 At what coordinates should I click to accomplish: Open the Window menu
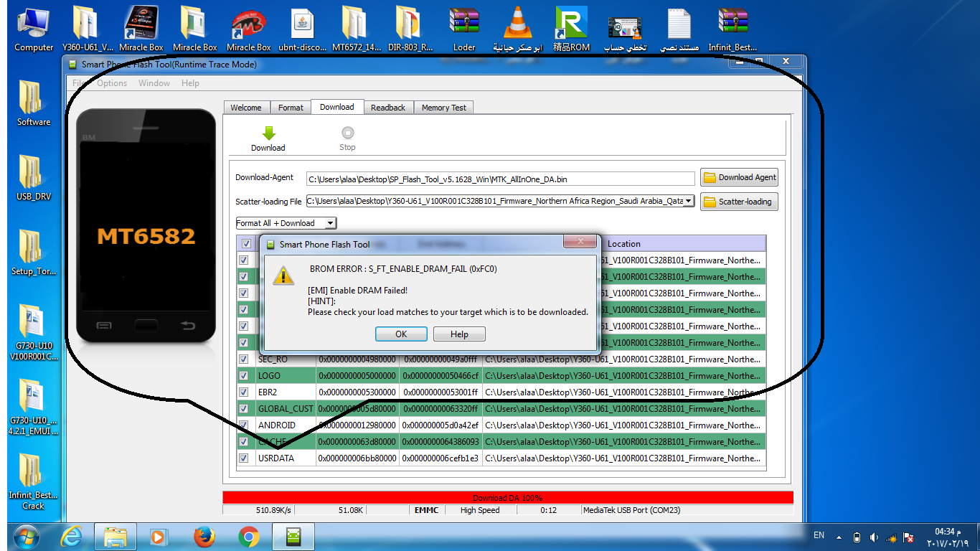154,83
